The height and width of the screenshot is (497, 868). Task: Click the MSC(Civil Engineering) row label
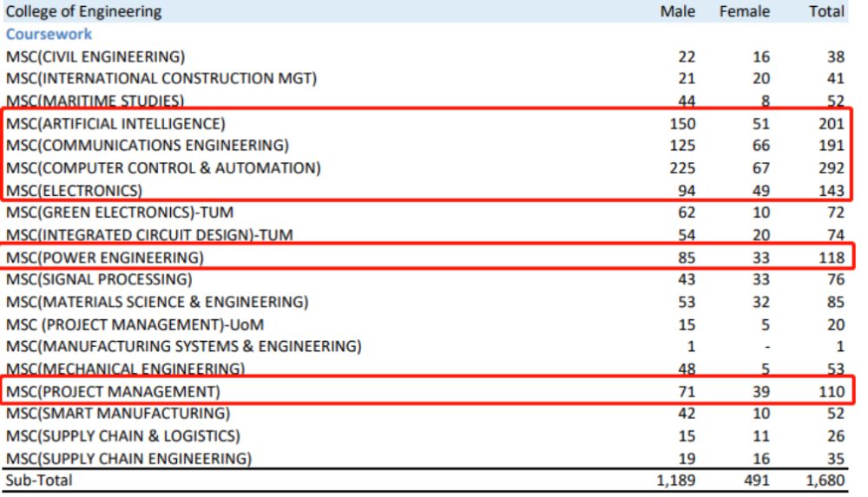click(95, 57)
